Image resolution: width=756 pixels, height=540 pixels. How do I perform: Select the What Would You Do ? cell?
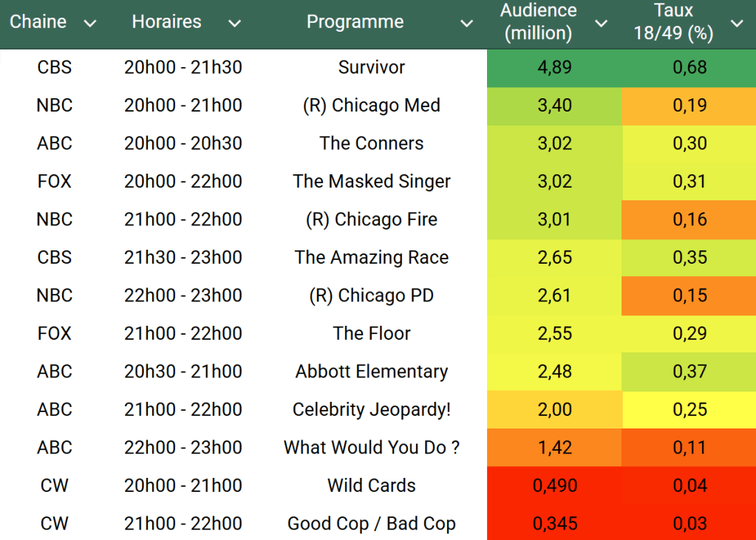(x=372, y=448)
